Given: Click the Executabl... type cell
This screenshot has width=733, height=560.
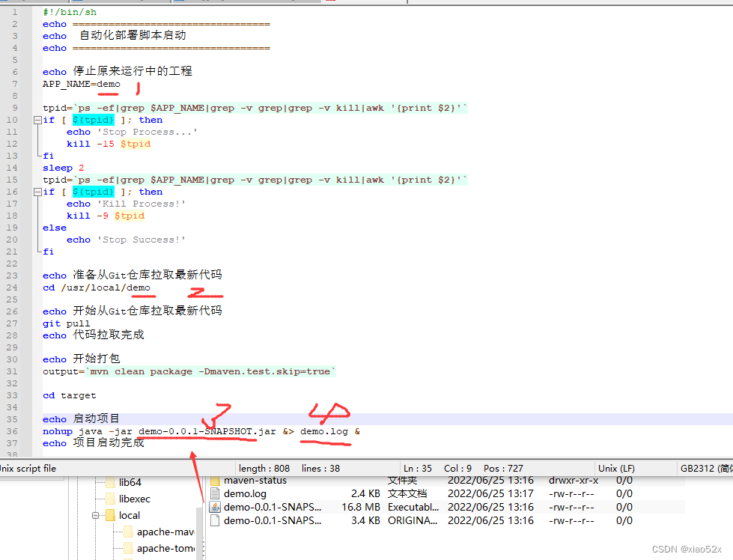Looking at the screenshot, I should pos(413,507).
